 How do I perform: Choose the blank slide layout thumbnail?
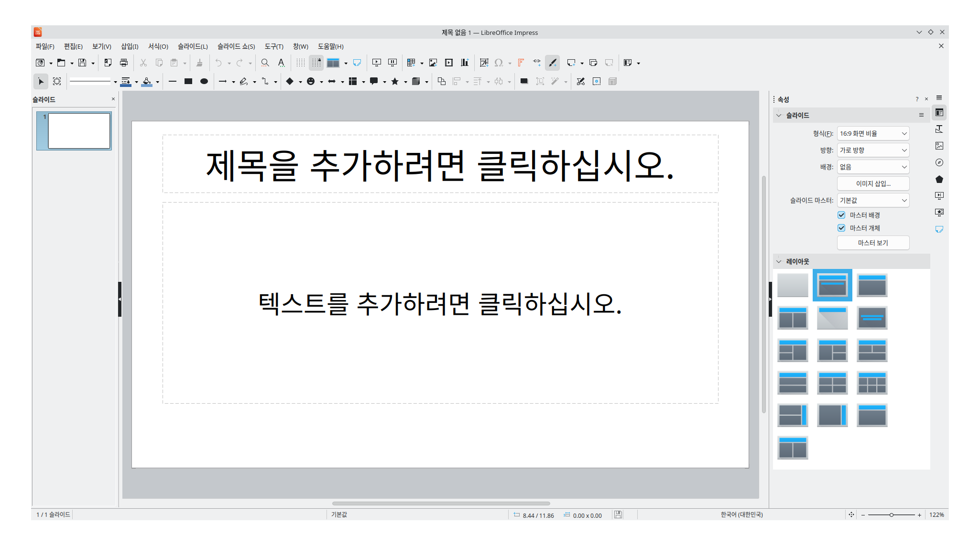793,285
